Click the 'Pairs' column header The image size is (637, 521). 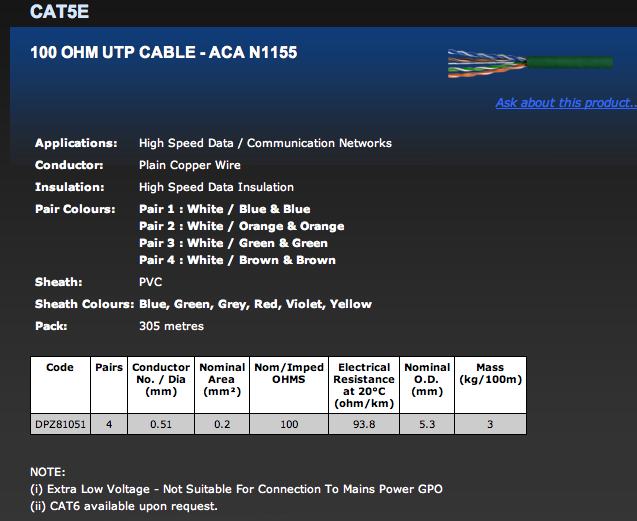[x=109, y=368]
